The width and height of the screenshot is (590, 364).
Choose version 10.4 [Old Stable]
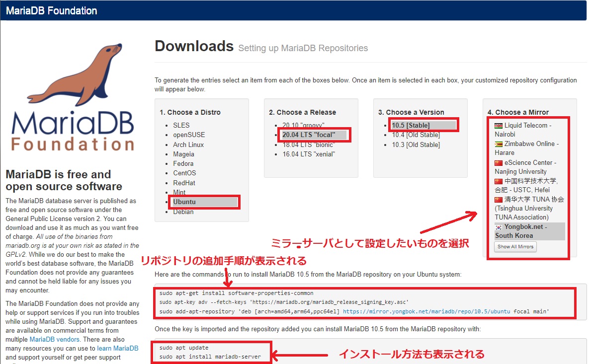click(416, 135)
